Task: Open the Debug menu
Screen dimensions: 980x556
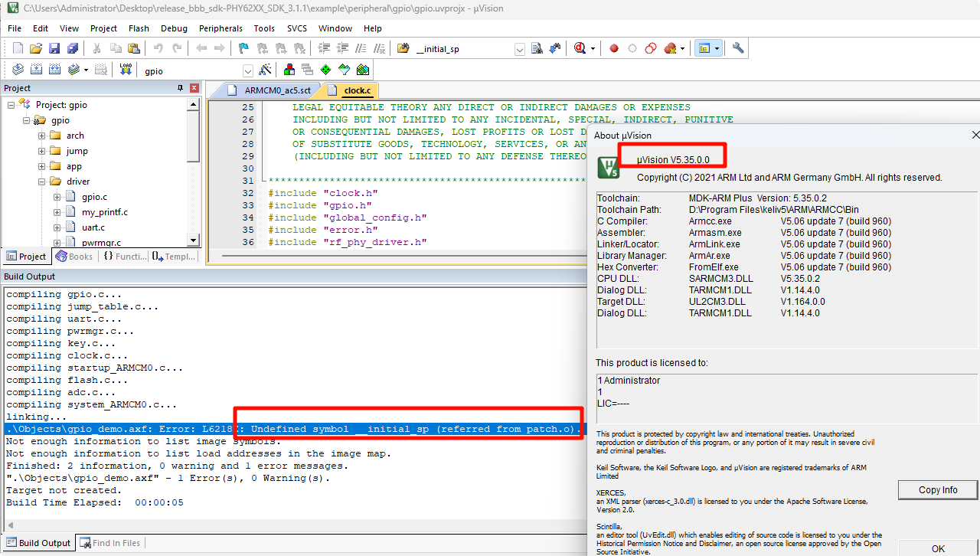Action: coord(174,28)
